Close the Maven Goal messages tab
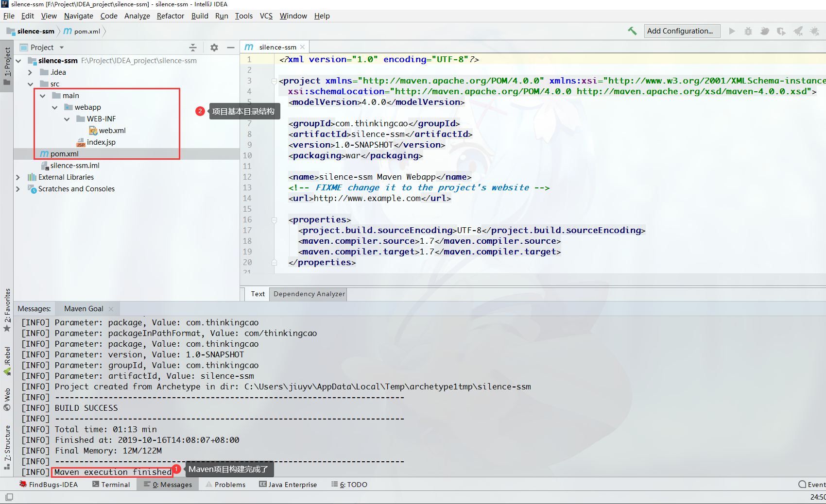The height and width of the screenshot is (504, 826). 111,308
